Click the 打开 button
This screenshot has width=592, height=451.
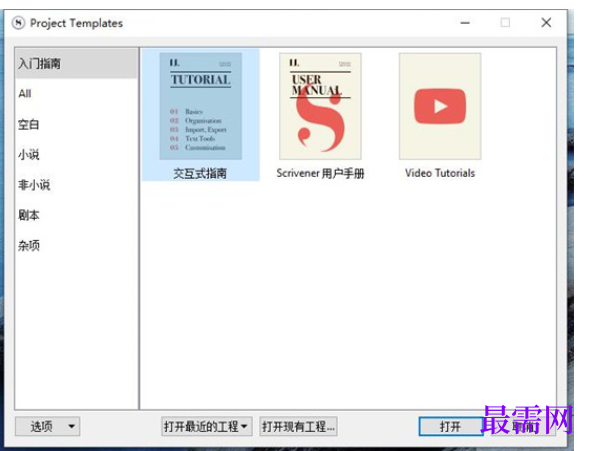pos(451,426)
